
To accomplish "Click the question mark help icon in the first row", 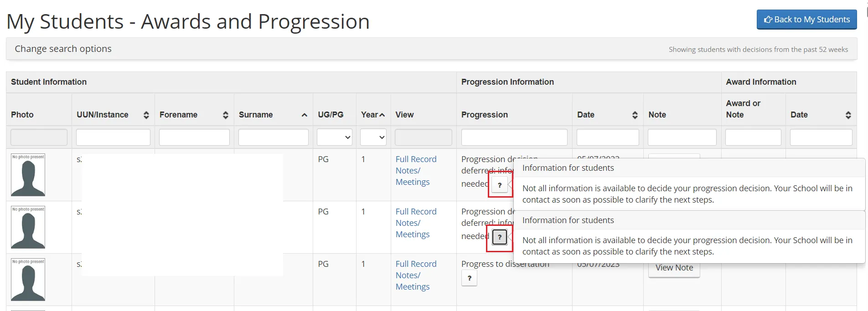I will coord(500,185).
